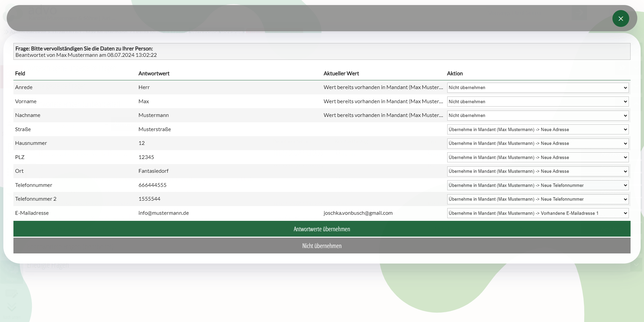Screen dimensions: 644x322
Task: Close the dialog with the green X button
Action: coord(620,18)
